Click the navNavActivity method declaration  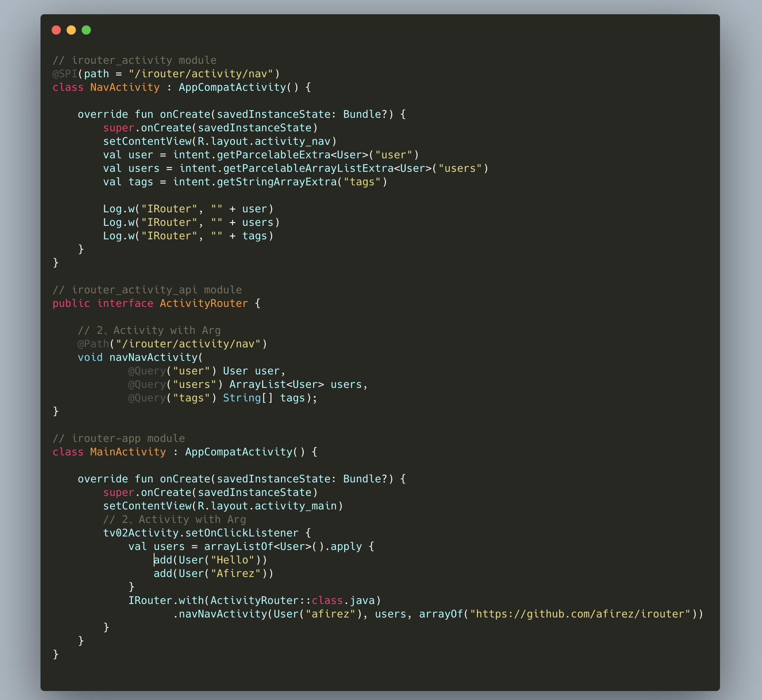[153, 358]
